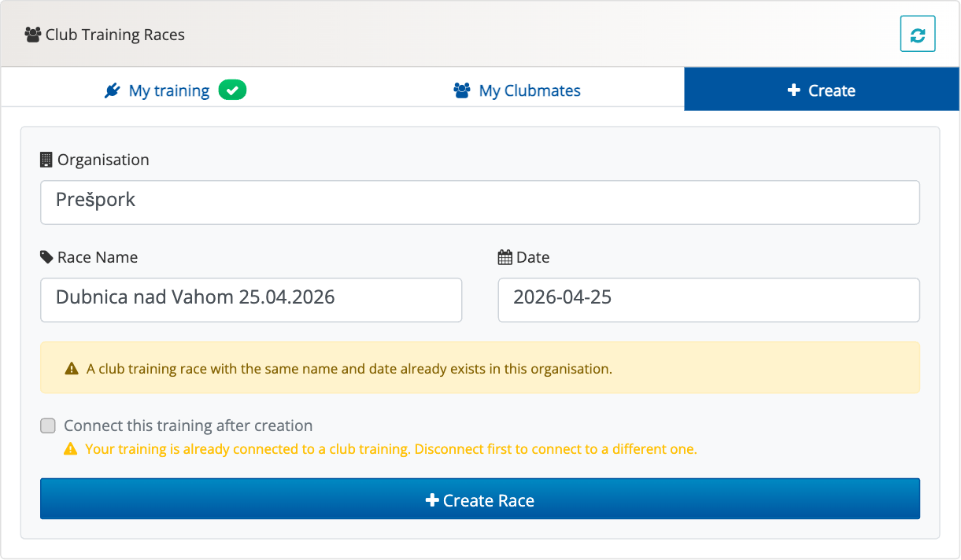Click the refresh icon button
This screenshot has width=961, height=560.
point(917,35)
